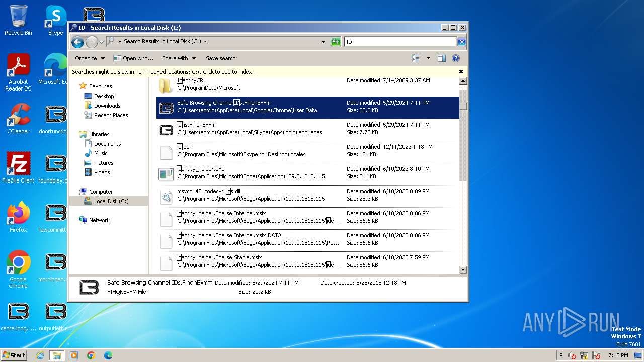Open the Skype desktop shortcut
644x362 pixels.
pyautogui.click(x=55, y=20)
